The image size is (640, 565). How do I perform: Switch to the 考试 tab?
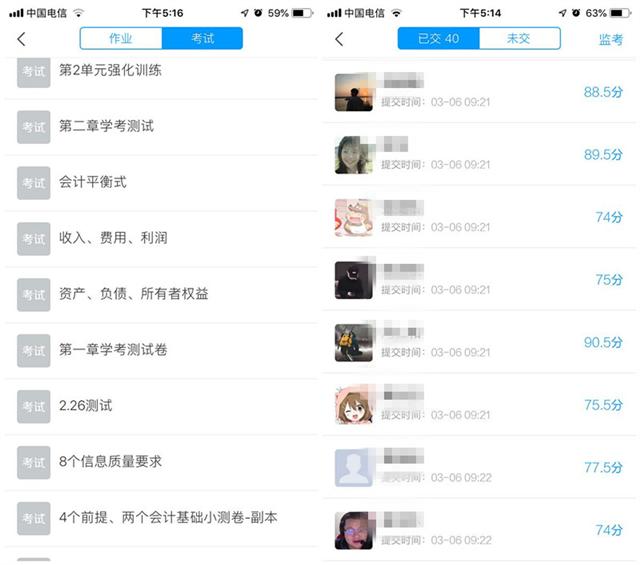point(202,38)
